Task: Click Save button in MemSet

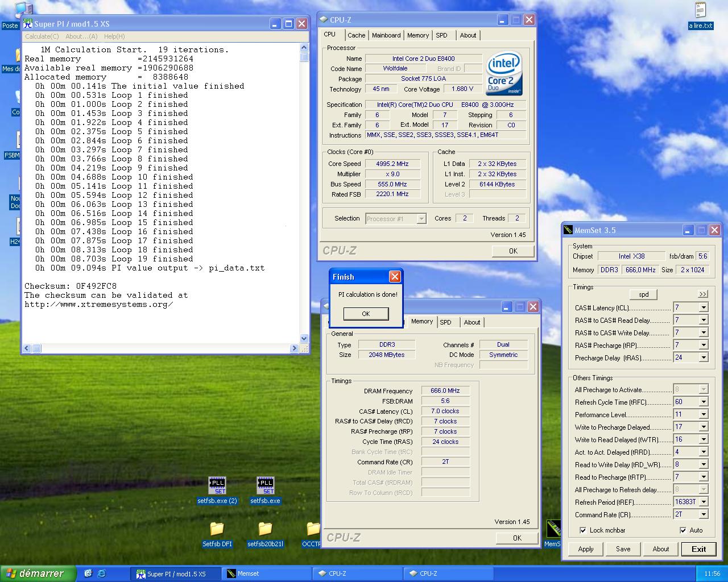Action: point(623,549)
